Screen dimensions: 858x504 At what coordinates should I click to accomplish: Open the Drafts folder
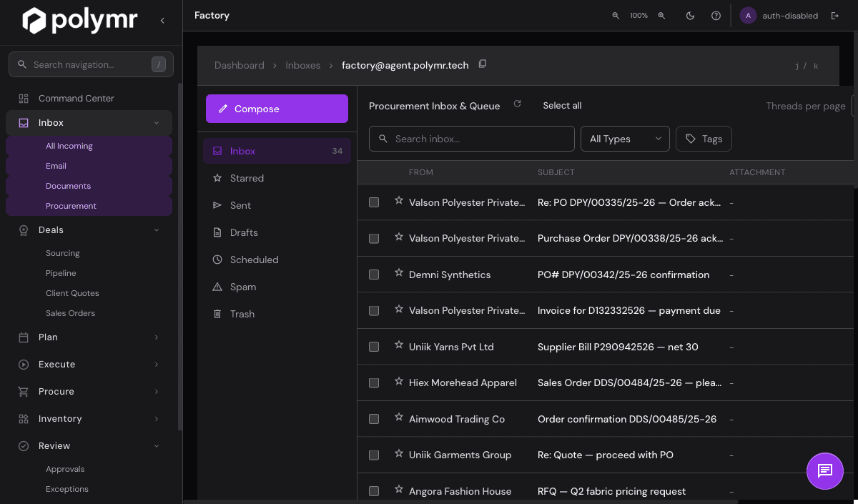[277, 232]
